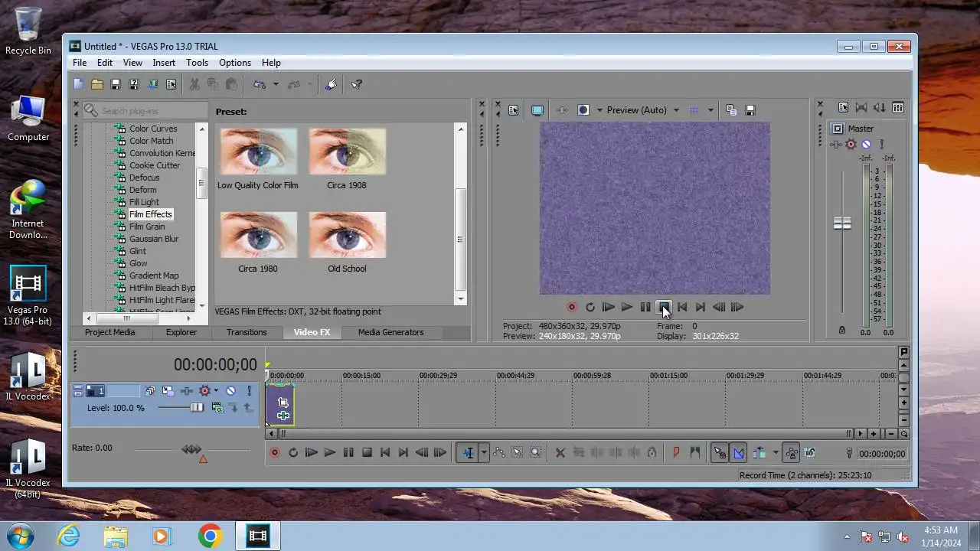
Task: Toggle auto ripple in timeline toolbar
Action: coord(759,453)
